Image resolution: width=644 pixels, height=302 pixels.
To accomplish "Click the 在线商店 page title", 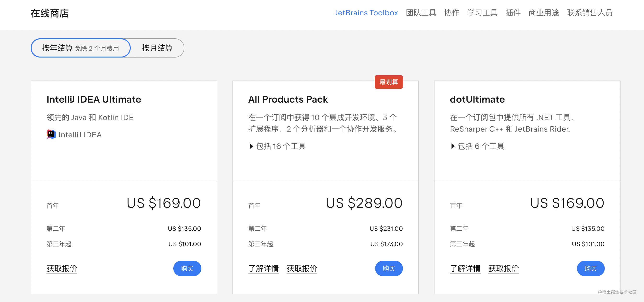I will click(50, 13).
